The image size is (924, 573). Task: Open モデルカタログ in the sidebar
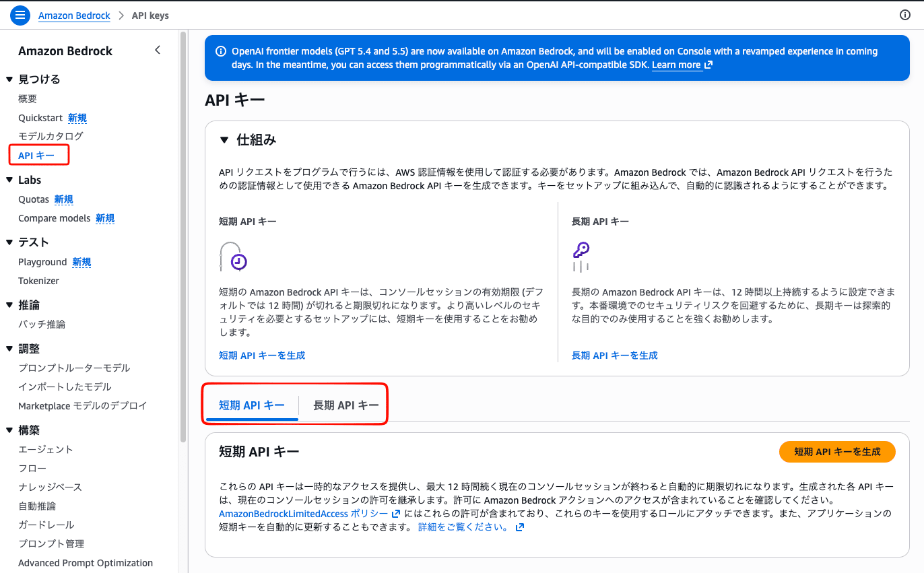tap(51, 136)
